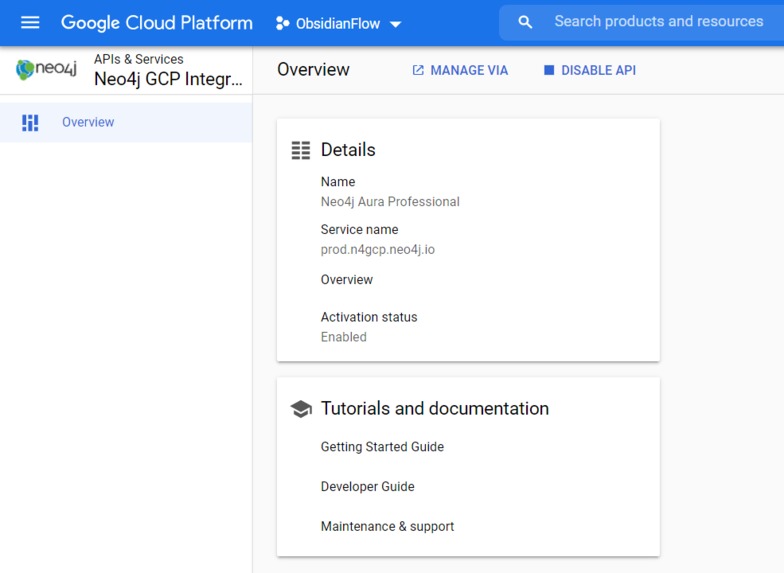784x573 pixels.
Task: Click the Service name label
Action: pyautogui.click(x=360, y=230)
